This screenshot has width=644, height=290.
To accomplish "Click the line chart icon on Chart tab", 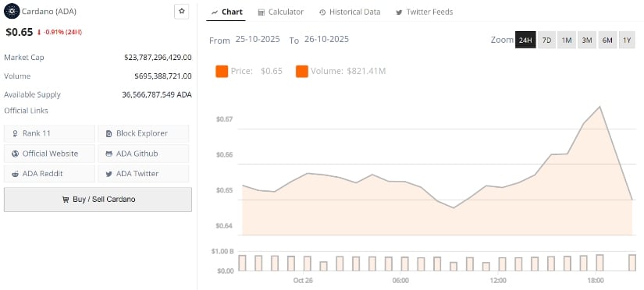I will (x=215, y=12).
